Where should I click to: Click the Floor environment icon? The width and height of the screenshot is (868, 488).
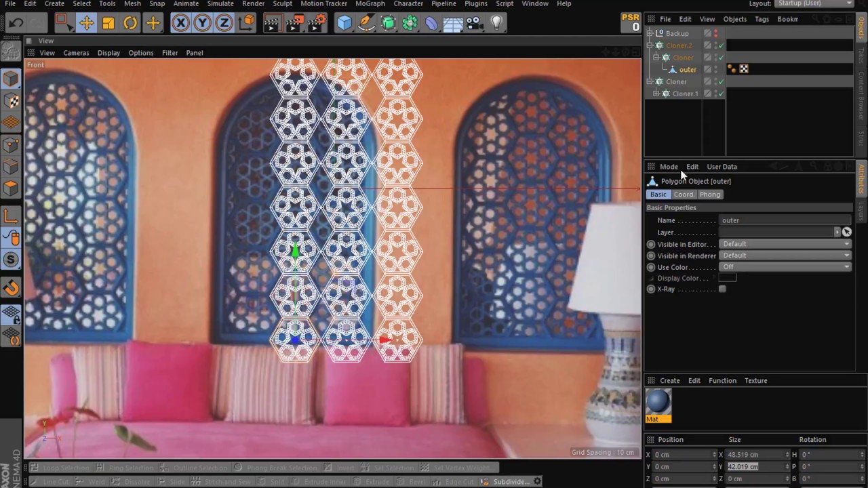click(453, 23)
